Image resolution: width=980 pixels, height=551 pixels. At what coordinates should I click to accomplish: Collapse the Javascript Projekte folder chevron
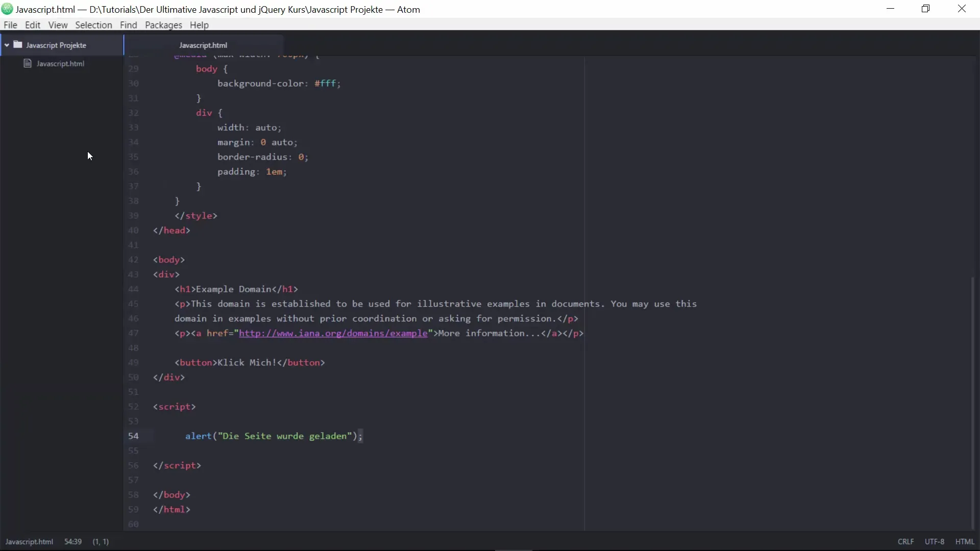click(x=7, y=45)
